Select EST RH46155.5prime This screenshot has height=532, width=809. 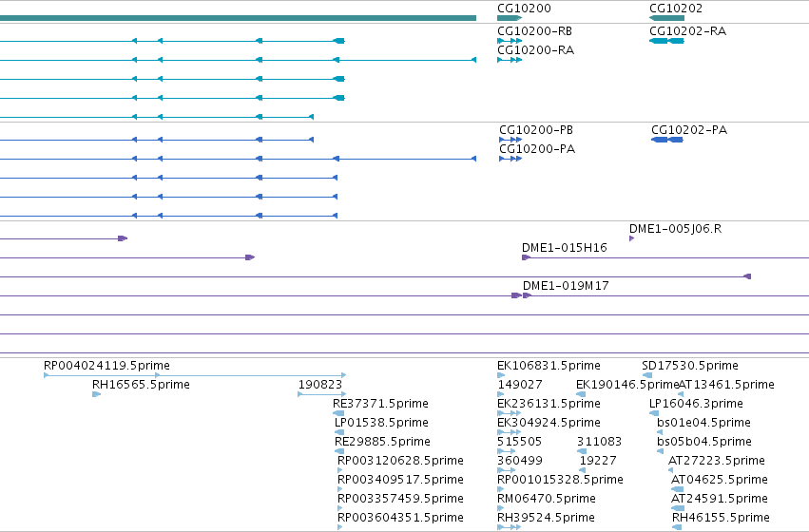coord(721,518)
